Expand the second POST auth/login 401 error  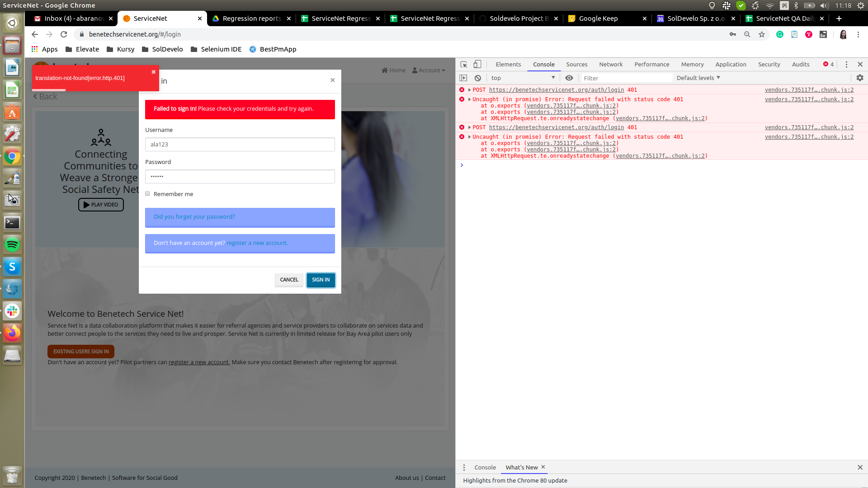470,127
